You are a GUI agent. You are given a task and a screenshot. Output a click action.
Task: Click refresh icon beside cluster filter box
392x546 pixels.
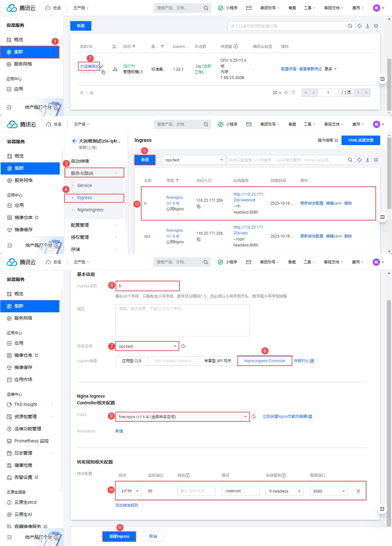[359, 26]
